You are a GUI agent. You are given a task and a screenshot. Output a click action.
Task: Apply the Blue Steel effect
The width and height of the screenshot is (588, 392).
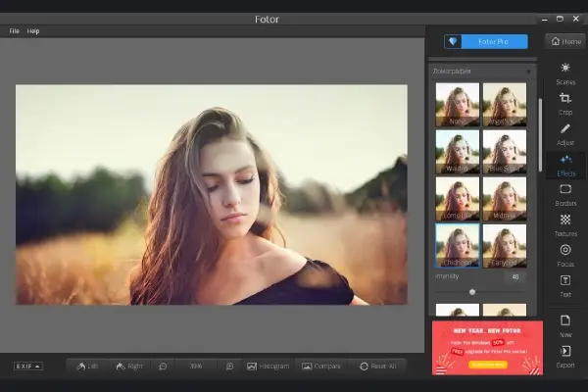coord(505,152)
